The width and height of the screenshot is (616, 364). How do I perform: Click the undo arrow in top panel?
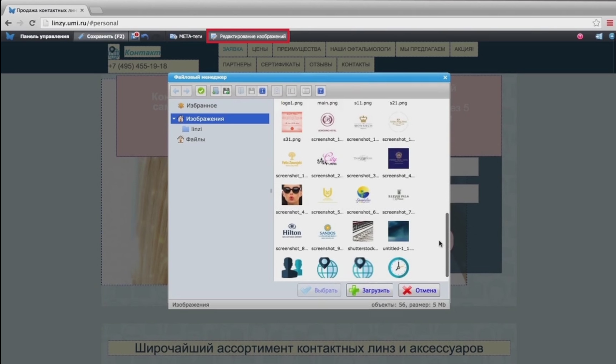[x=145, y=36]
